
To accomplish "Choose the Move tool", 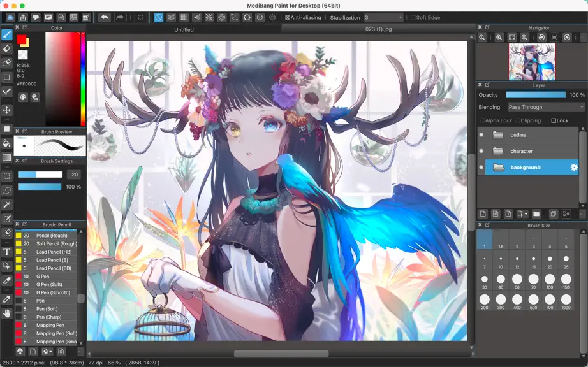I will (x=7, y=110).
